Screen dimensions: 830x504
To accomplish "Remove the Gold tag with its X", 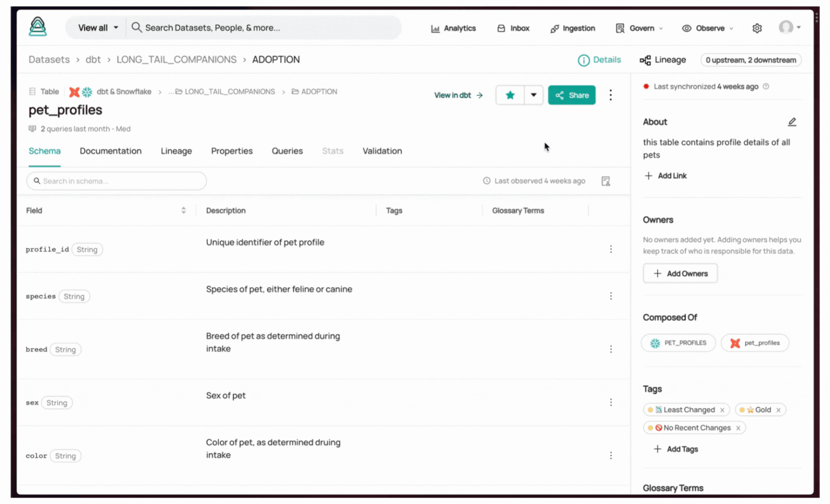I will [x=778, y=410].
